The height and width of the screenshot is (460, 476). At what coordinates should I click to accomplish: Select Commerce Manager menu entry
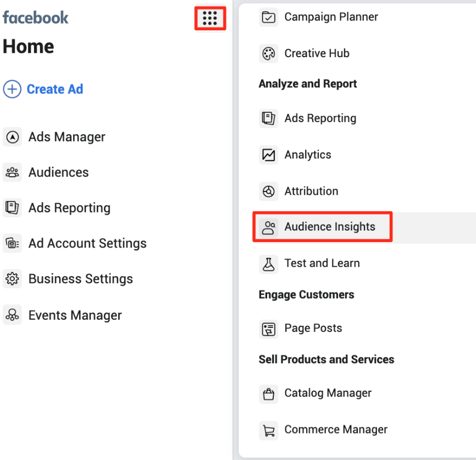click(x=336, y=430)
